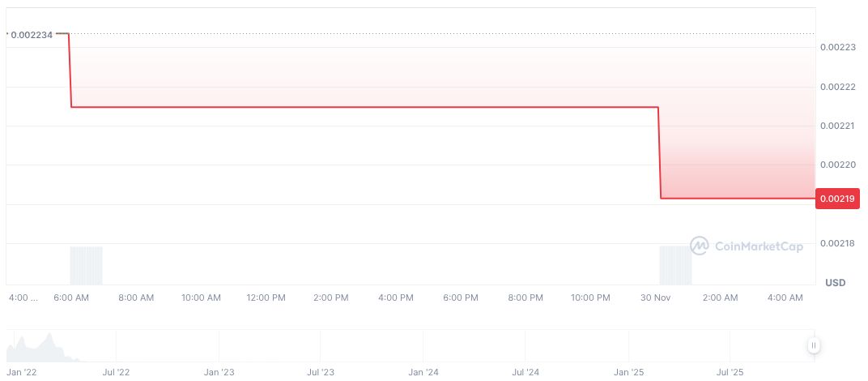Viewport: 868px width, 381px height.
Task: Click the 0.00218 price axis label
Action: point(838,243)
